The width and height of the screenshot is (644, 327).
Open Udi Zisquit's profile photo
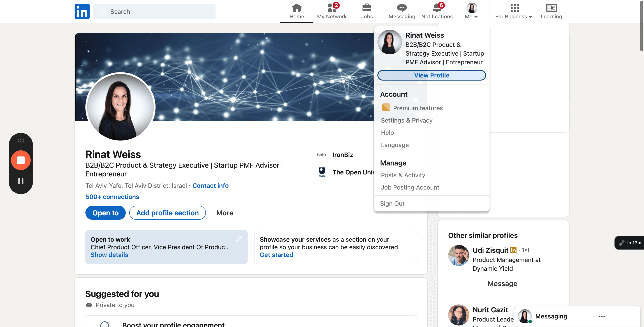pos(459,255)
